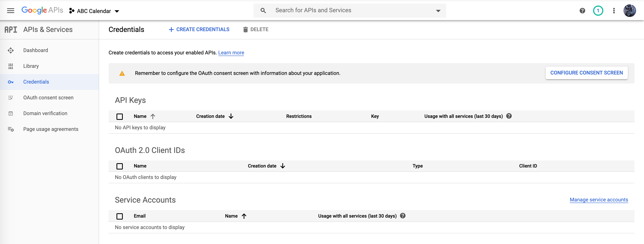Click the Service Accounts usage help icon
644x244 pixels.
coord(403,216)
